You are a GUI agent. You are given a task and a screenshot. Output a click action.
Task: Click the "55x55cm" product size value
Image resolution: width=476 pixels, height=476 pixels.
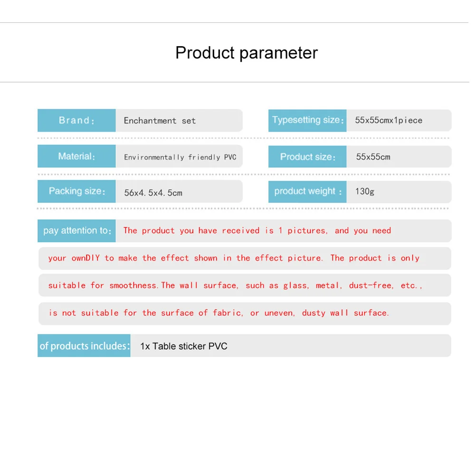373,157
